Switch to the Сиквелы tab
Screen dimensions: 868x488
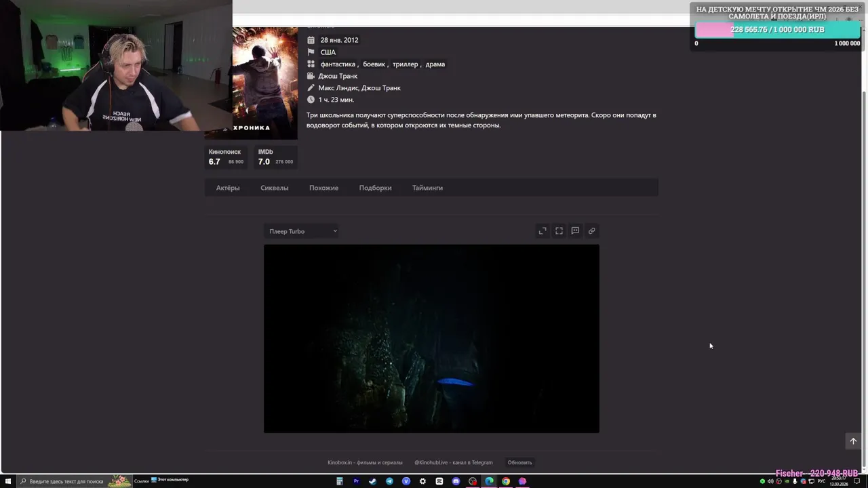[274, 188]
